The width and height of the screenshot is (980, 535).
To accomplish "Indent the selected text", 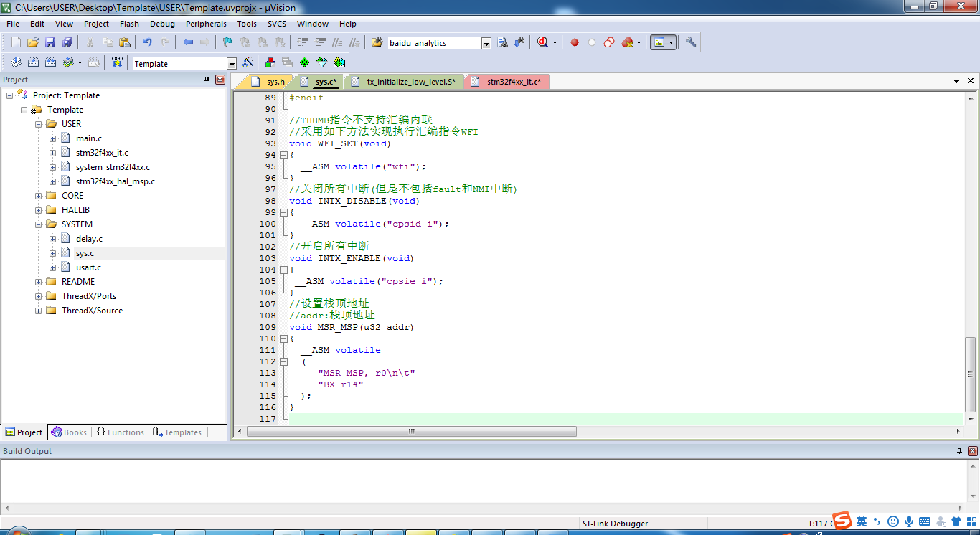I will 303,42.
